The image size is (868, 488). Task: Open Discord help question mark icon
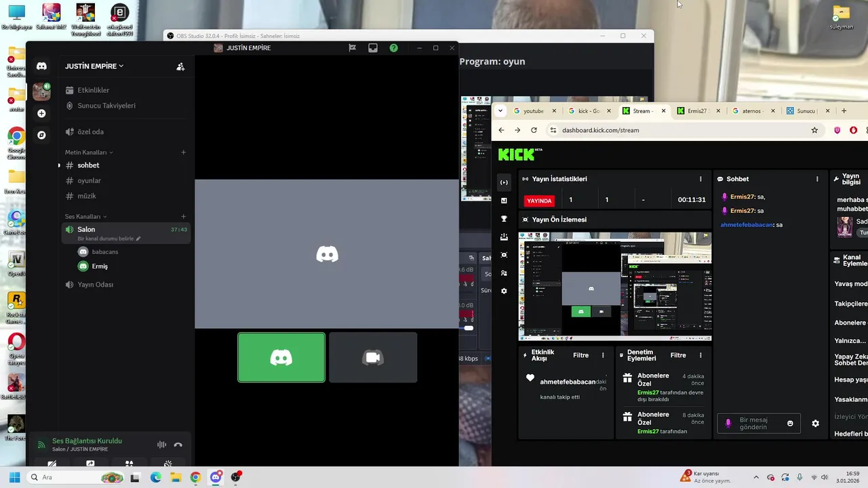tap(393, 48)
